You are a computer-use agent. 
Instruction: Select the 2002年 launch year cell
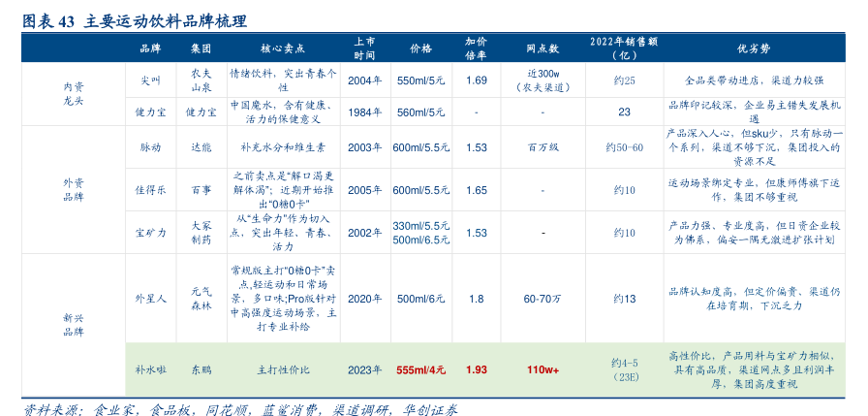point(365,233)
